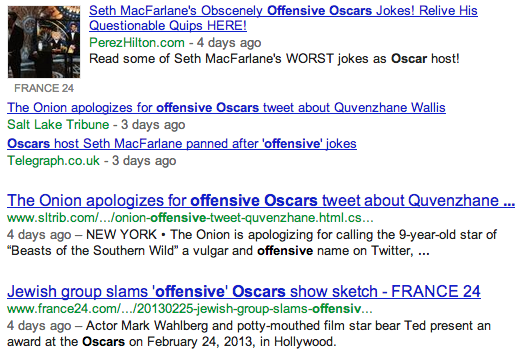Screen dimensions: 526x362
Task: Click the FRANCE 24 caption under thumbnail
Action: pos(44,88)
